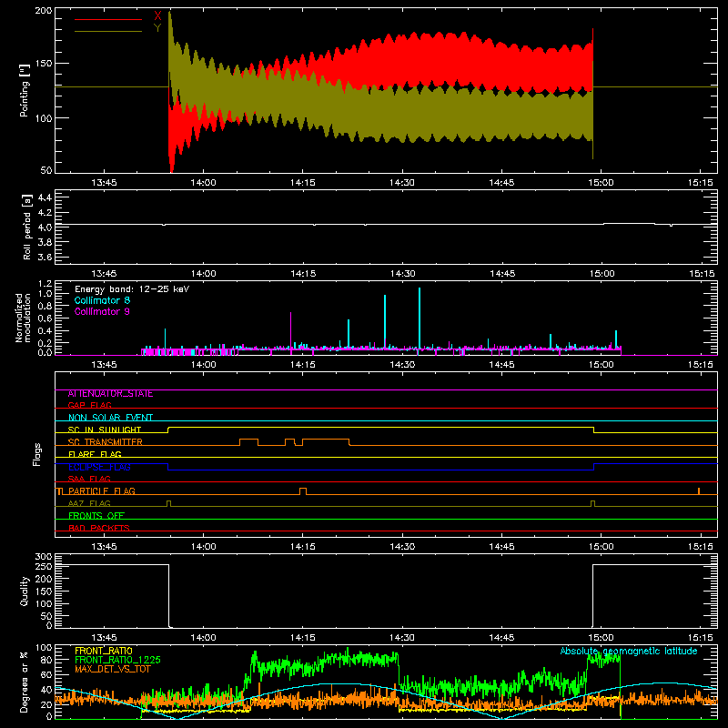Click the SC_IN_SUNLIGHT flag label
Viewport: 728px width, 728px height.
(105, 430)
